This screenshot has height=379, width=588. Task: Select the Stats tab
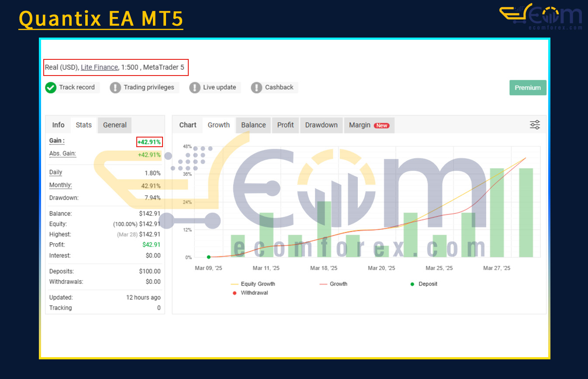click(x=84, y=125)
